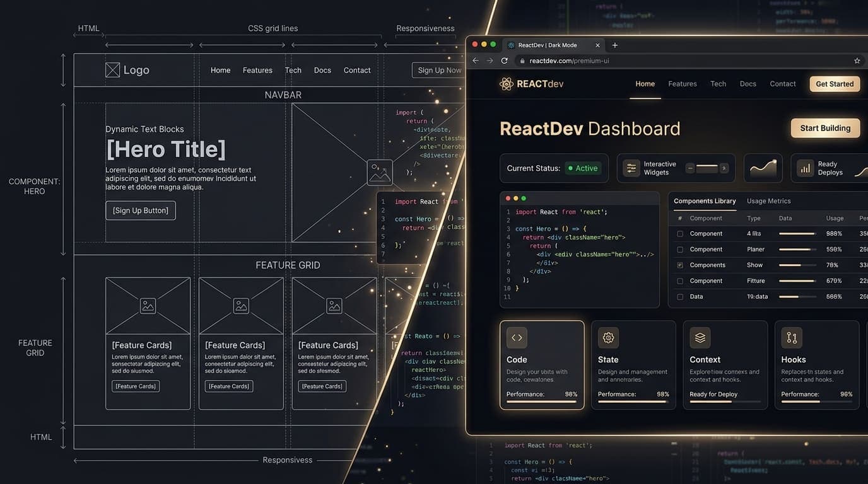This screenshot has width=868, height=484.
Task: Click Contact in the wireframe navbar
Action: click(x=357, y=71)
